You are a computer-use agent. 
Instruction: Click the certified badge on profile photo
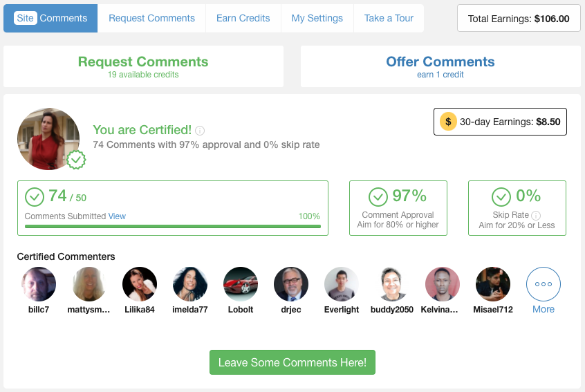click(x=76, y=160)
